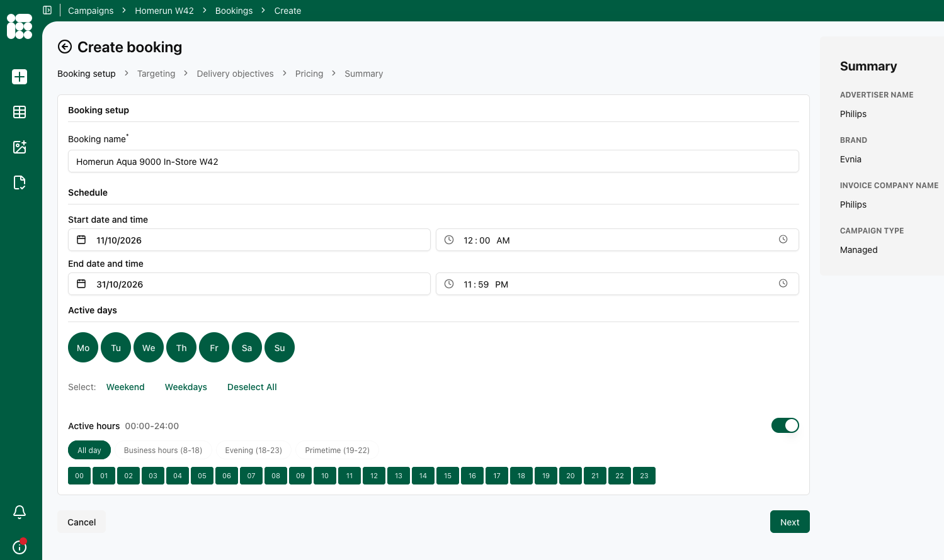Screen dimensions: 944x560
Task: Choose the Business hours (8-18) preset
Action: 163,450
